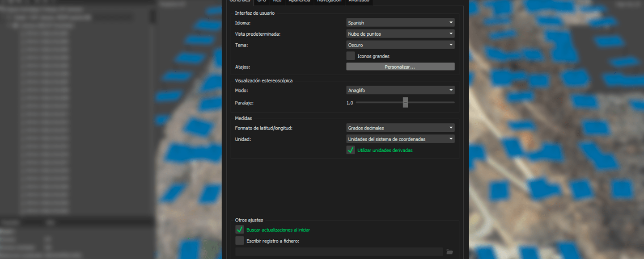Open the Idioma language dropdown
Viewport: 644px width, 259px height.
400,23
